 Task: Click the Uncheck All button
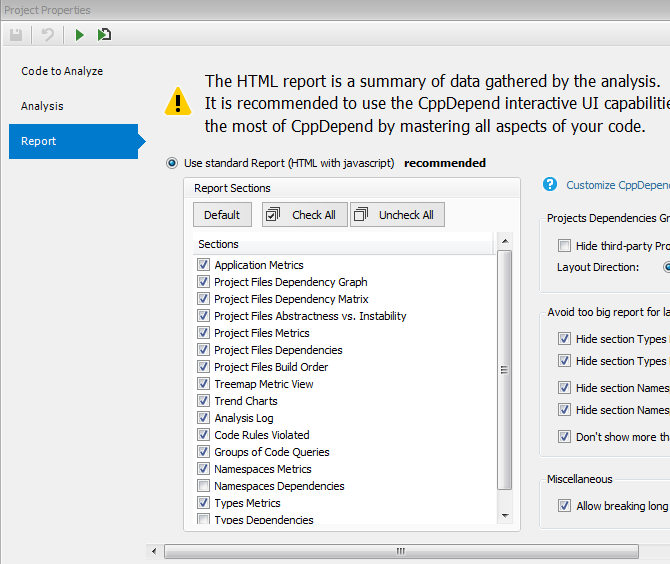pyautogui.click(x=397, y=214)
